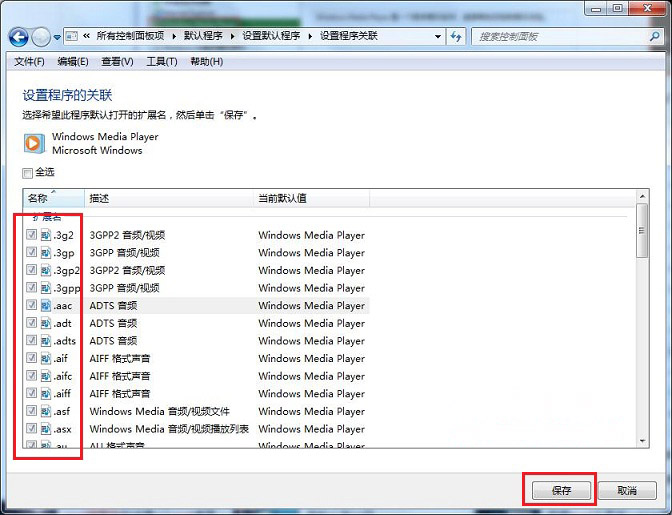Screen dimensions: 672x515
Task: Open the address bar history dropdown
Action: 438,36
